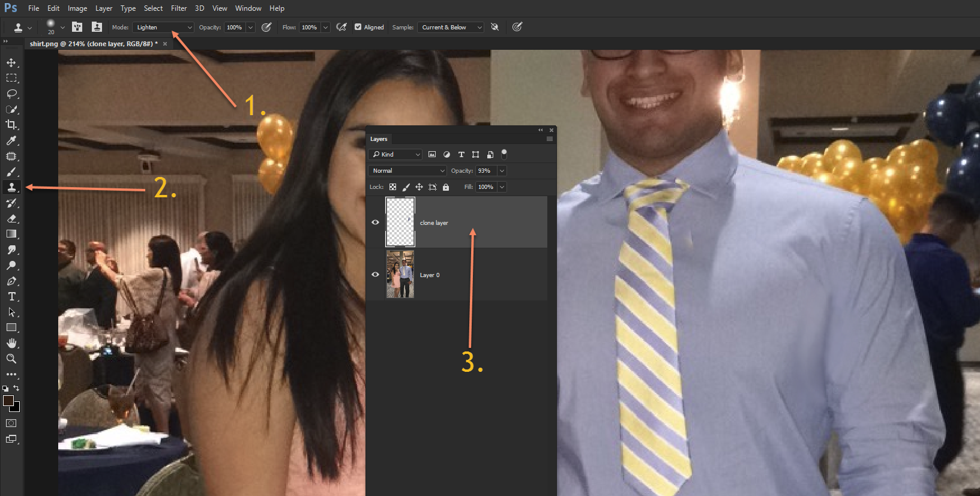Select the Hand tool

(x=11, y=343)
